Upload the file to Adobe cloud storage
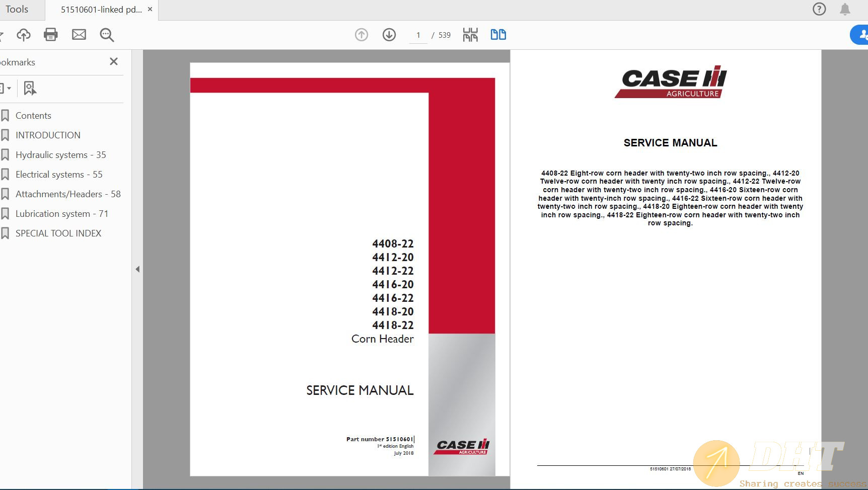Viewport: 868px width, 490px height. [x=23, y=35]
